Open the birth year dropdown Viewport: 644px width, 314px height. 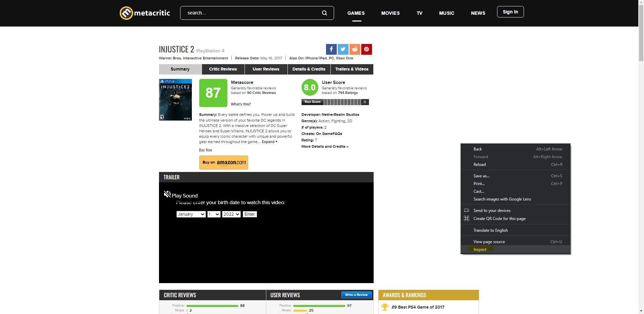[x=231, y=214]
